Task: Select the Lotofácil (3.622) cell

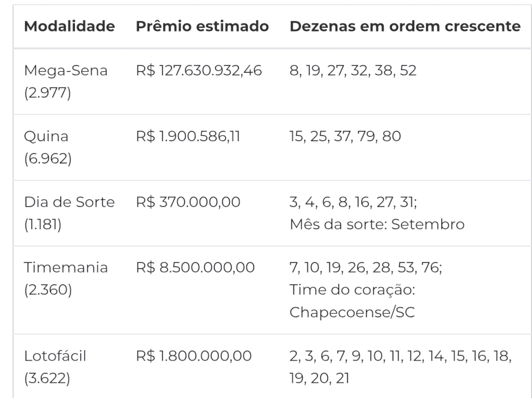Action: tap(55, 367)
